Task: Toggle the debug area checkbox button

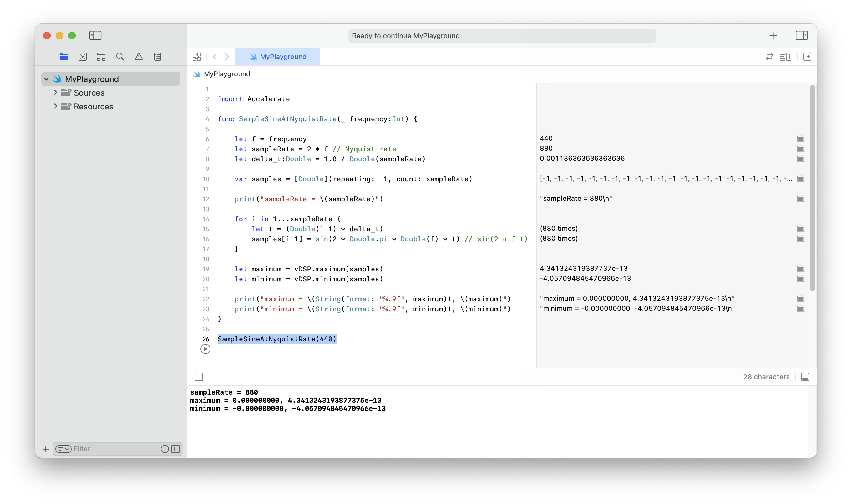Action: click(x=199, y=377)
